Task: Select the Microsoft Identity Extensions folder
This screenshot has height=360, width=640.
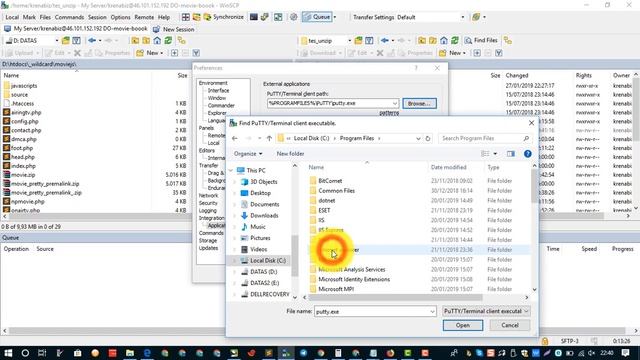Action: pyautogui.click(x=354, y=279)
